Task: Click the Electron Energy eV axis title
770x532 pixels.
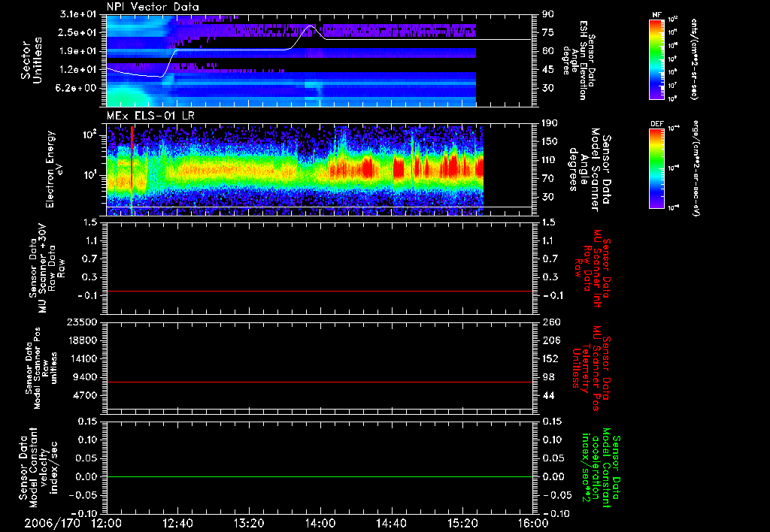Action: tap(55, 169)
